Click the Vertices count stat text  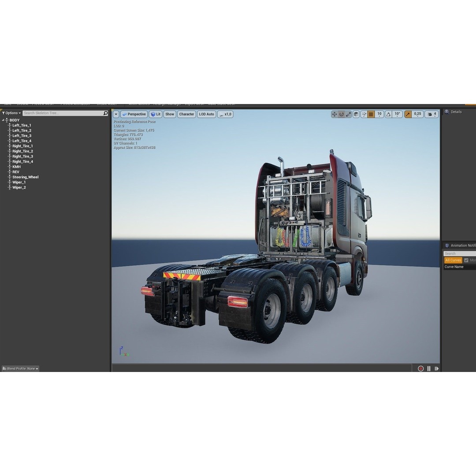[127, 139]
